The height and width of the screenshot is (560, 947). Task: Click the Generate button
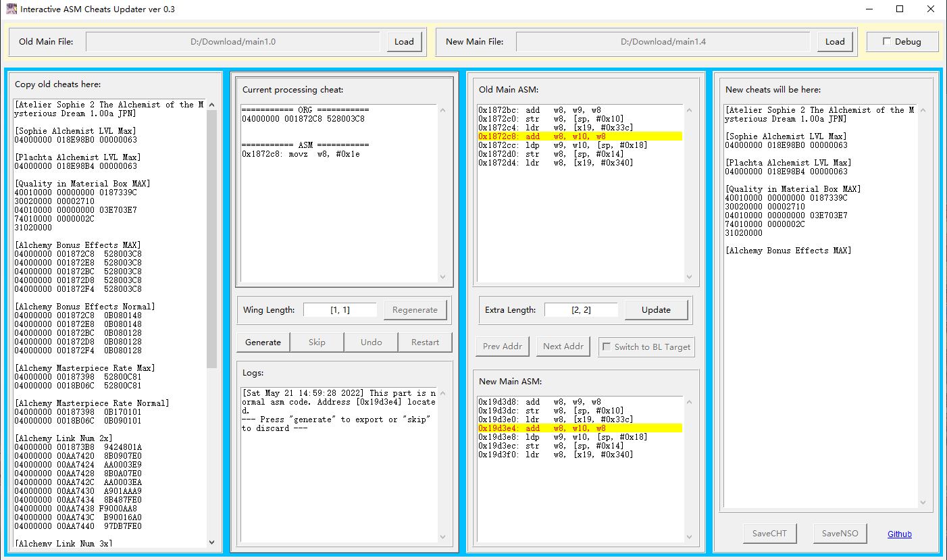(263, 342)
